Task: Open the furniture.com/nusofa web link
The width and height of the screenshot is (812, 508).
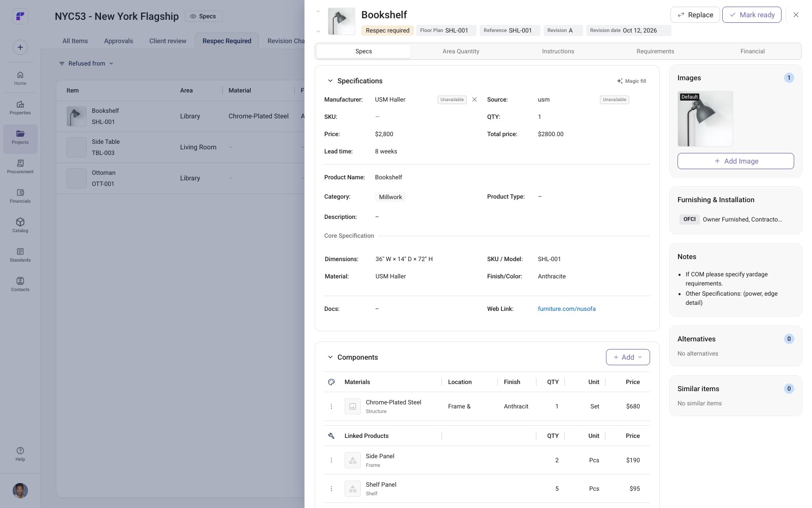Action: (x=567, y=309)
